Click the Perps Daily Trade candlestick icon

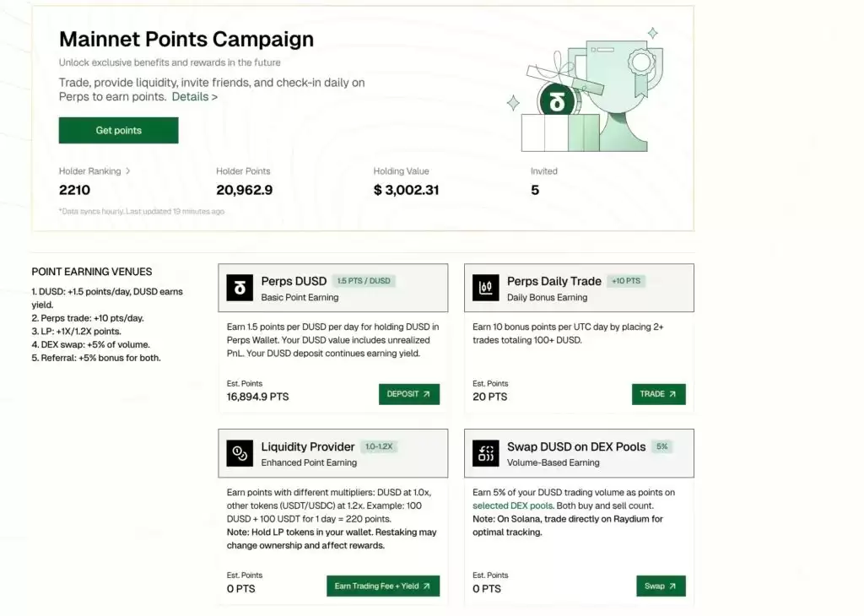tap(486, 288)
